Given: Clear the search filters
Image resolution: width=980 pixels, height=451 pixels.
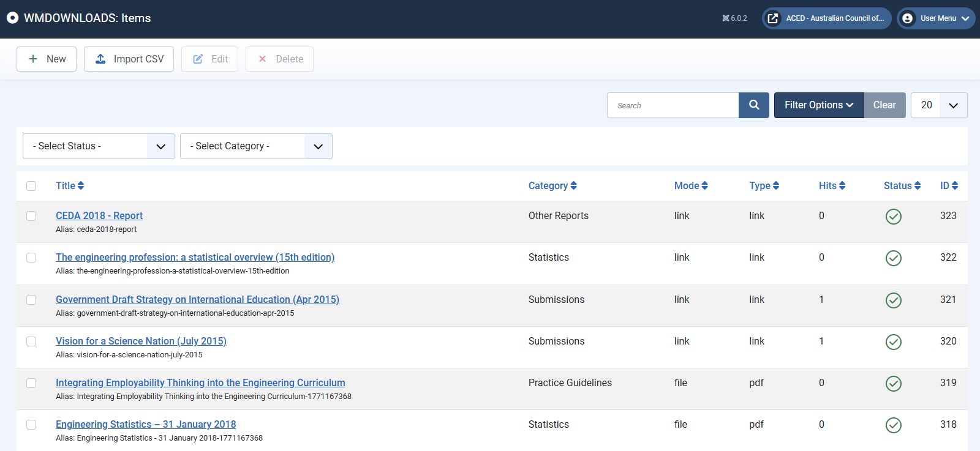Looking at the screenshot, I should [884, 105].
